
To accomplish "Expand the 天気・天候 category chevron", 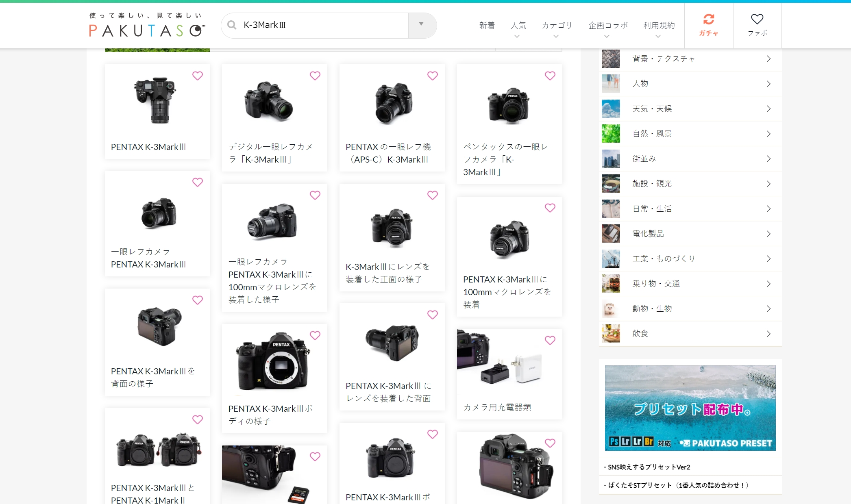I will [768, 109].
